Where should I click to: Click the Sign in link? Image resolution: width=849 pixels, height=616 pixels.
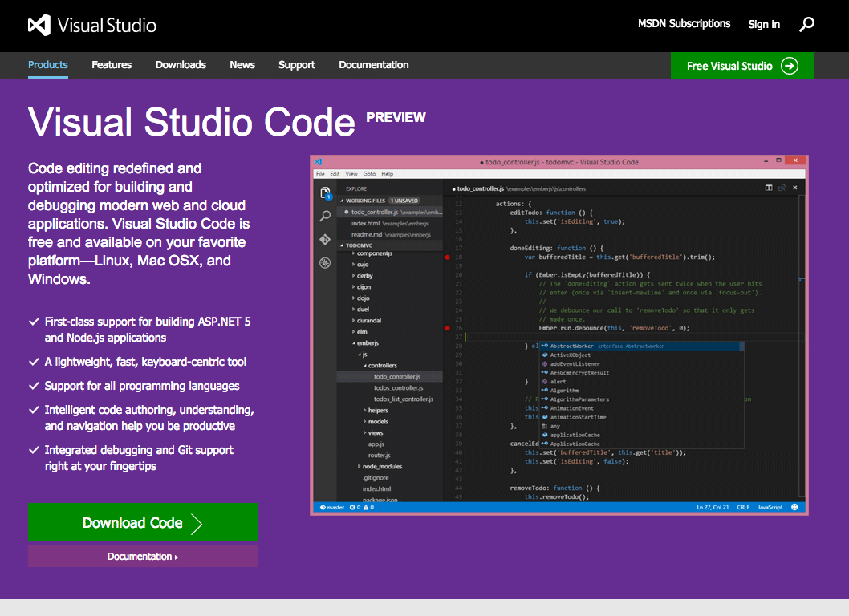764,24
